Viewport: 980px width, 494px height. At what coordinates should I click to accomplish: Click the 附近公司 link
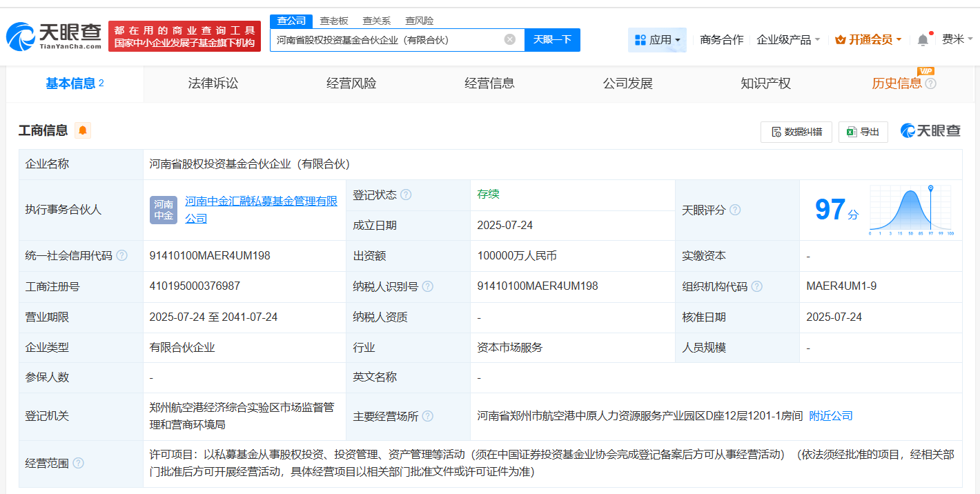[830, 416]
